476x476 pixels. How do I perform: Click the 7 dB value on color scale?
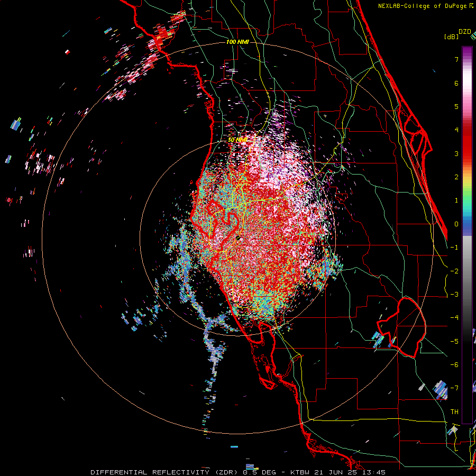click(x=456, y=59)
